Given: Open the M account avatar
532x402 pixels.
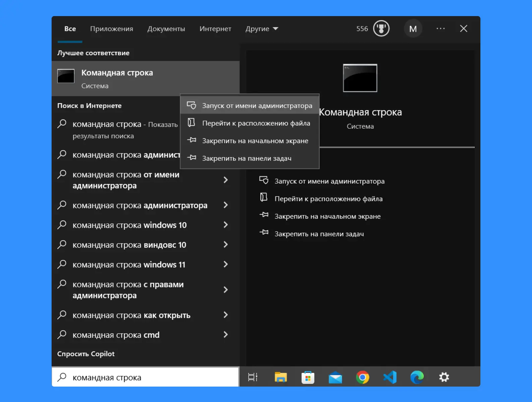Looking at the screenshot, I should pos(413,29).
